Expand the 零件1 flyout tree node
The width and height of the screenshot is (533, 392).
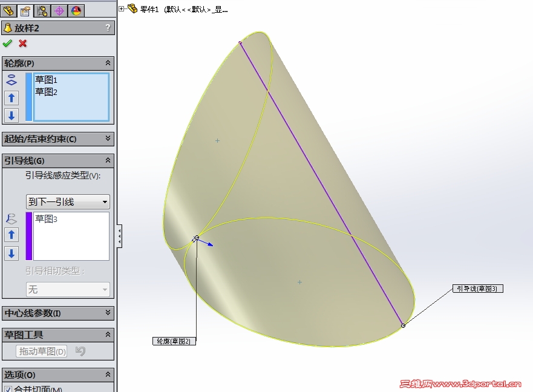click(x=122, y=9)
